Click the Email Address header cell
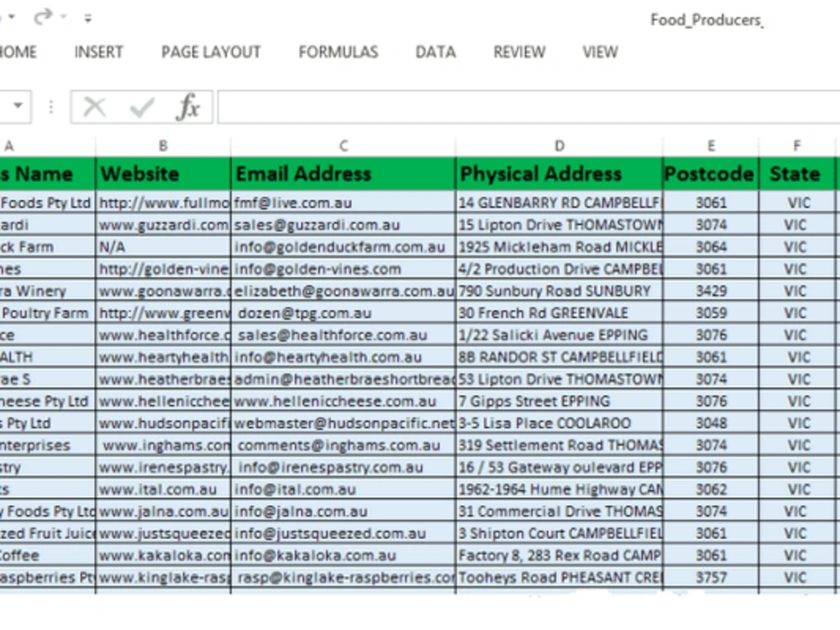Viewport: 840px width, 630px height. [344, 174]
